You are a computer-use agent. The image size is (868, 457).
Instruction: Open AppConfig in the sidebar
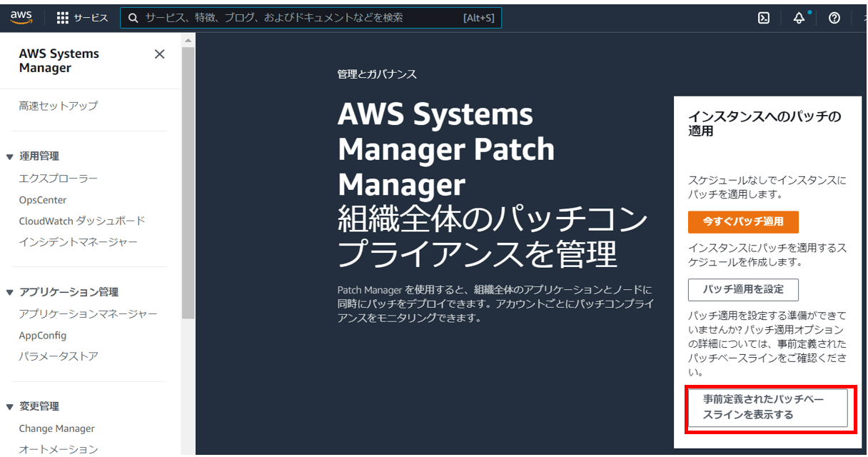click(x=43, y=335)
